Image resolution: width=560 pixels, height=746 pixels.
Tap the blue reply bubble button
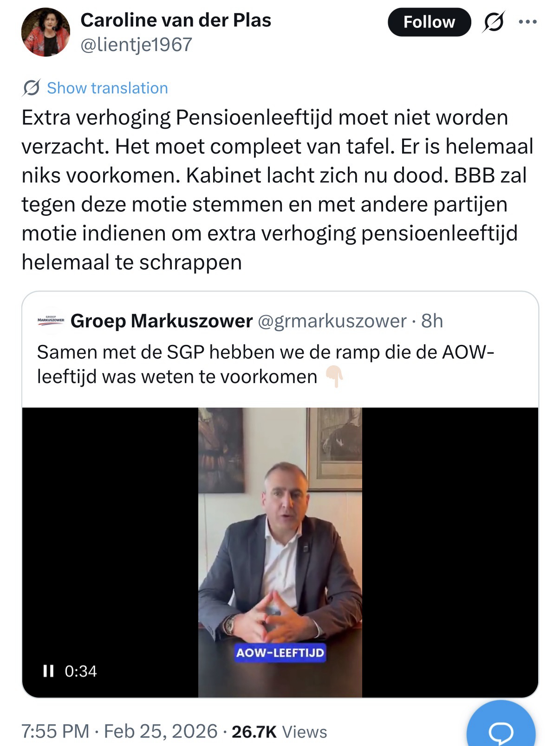(501, 730)
